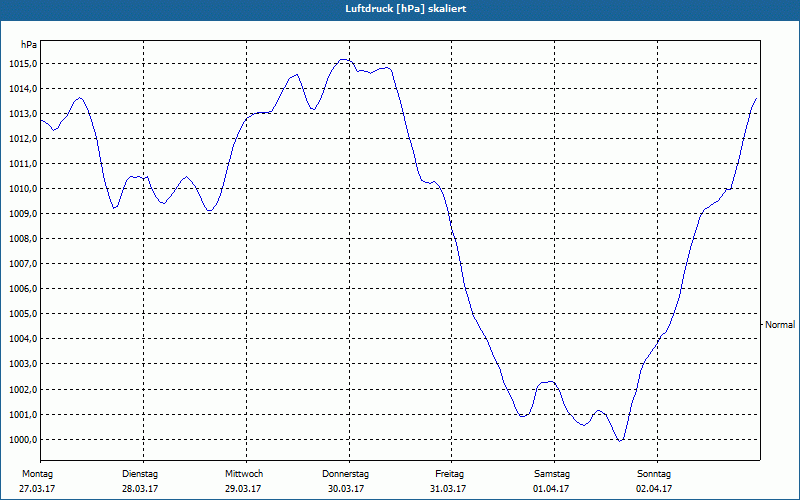Image resolution: width=800 pixels, height=500 pixels.
Task: Click the 'Donnerstag' day label
Action: tap(345, 474)
